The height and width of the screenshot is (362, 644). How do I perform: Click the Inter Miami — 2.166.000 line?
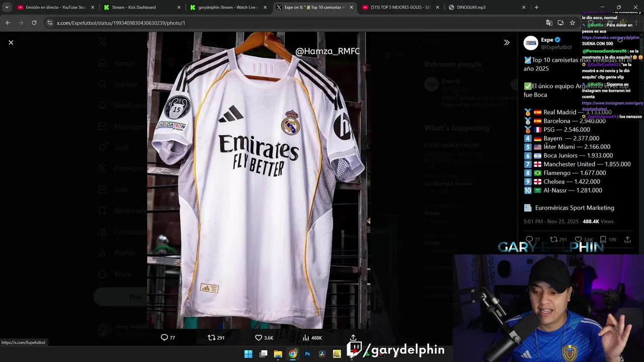(x=567, y=147)
